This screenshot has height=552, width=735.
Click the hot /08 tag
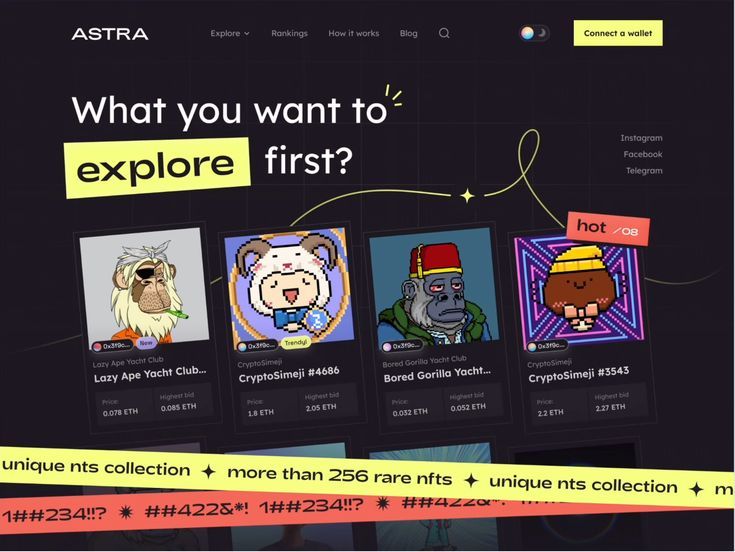[x=608, y=228]
